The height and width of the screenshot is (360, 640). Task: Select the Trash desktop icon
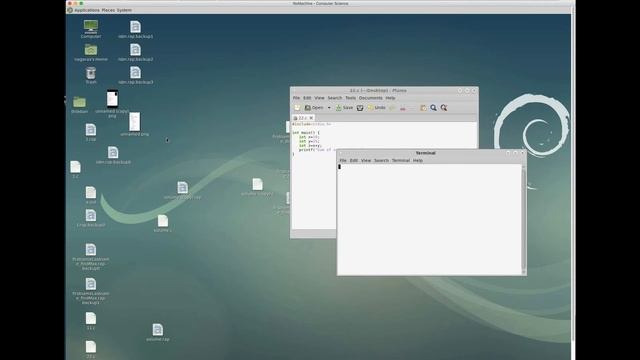click(91, 73)
